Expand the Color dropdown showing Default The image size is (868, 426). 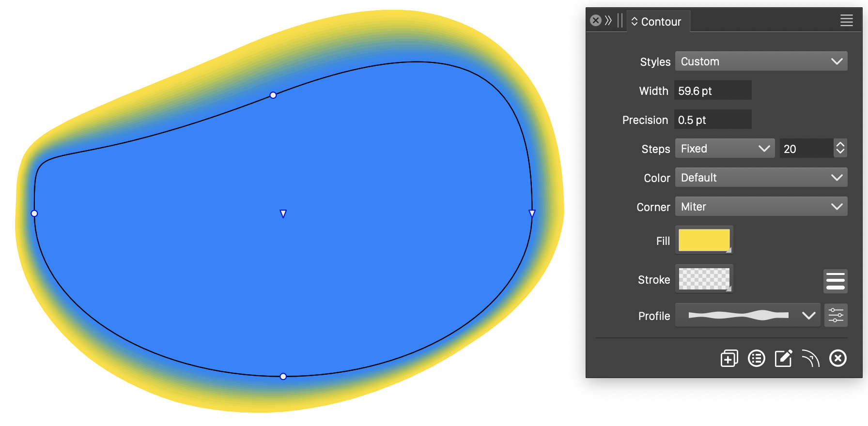pyautogui.click(x=761, y=178)
